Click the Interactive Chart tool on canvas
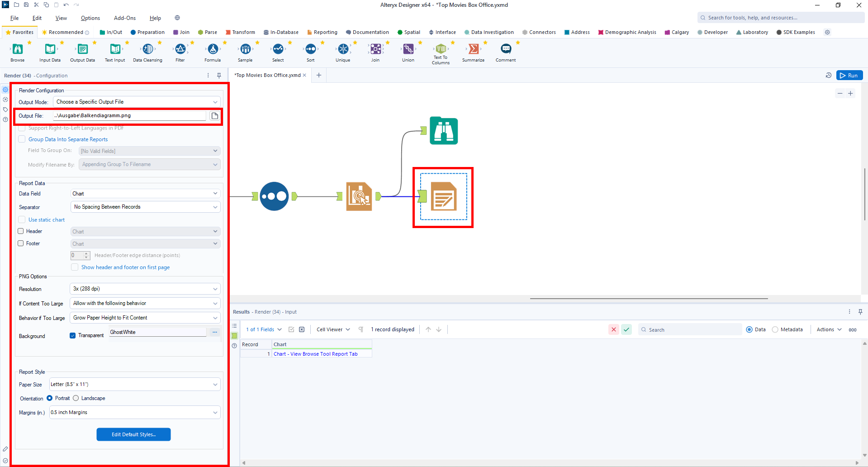This screenshot has width=868, height=467. [x=359, y=196]
